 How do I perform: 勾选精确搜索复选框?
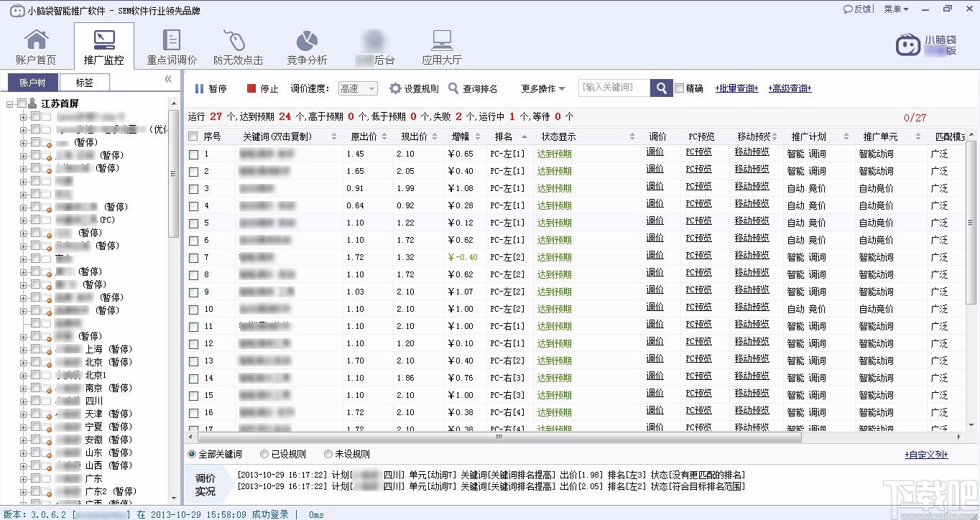click(679, 88)
